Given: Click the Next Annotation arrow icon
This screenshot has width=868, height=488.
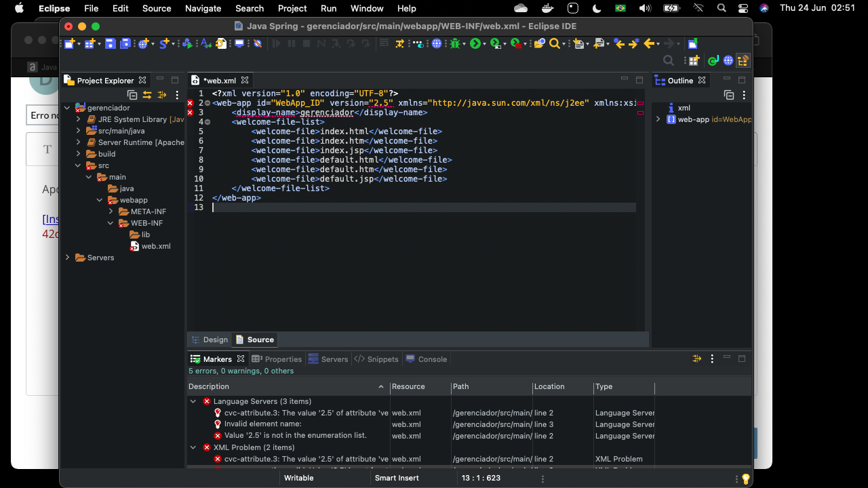Looking at the screenshot, I should 580,43.
